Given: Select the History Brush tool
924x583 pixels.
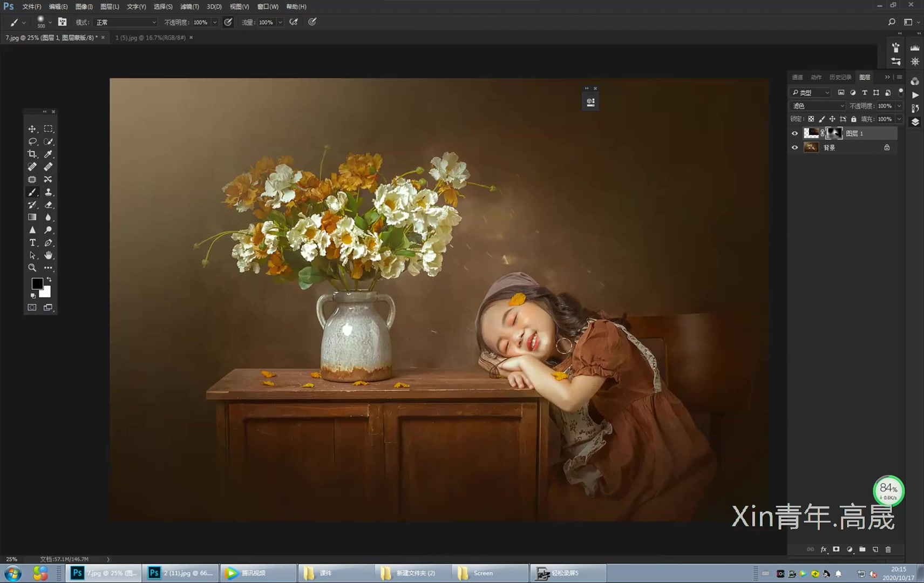Looking at the screenshot, I should point(32,205).
